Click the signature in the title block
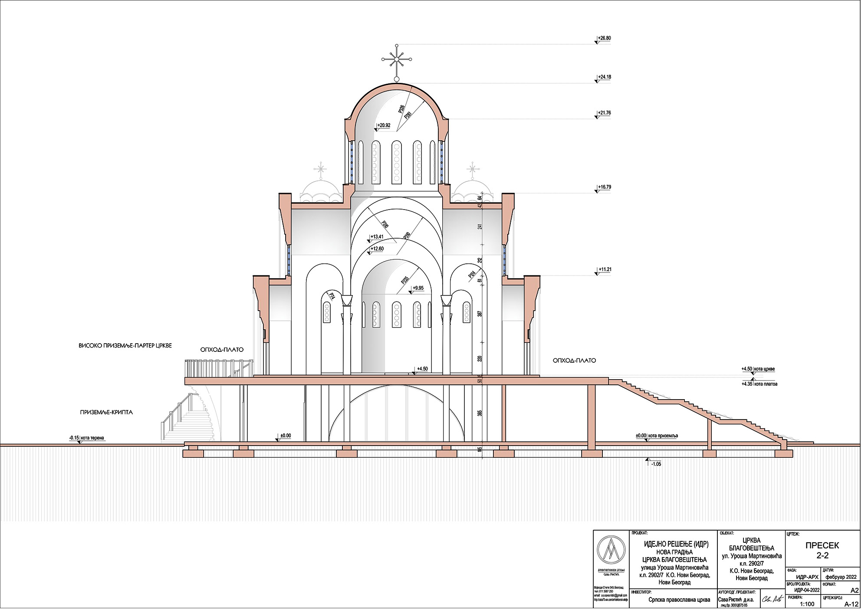 [773, 600]
